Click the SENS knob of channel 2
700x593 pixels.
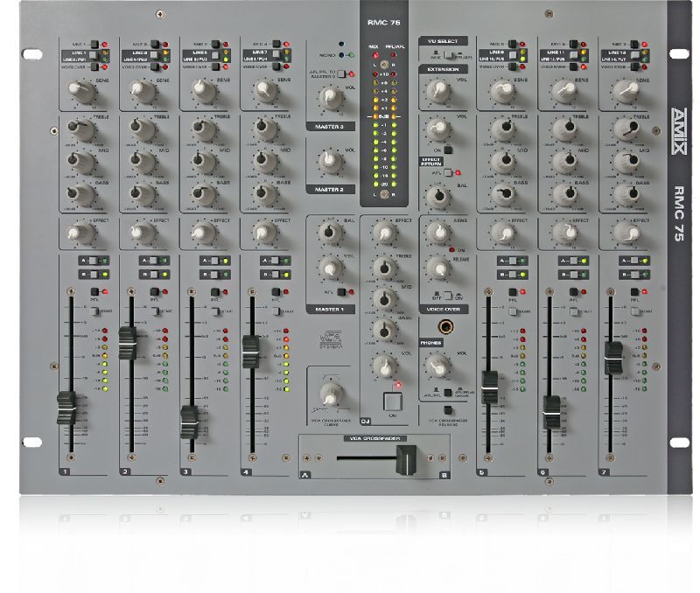(x=142, y=91)
